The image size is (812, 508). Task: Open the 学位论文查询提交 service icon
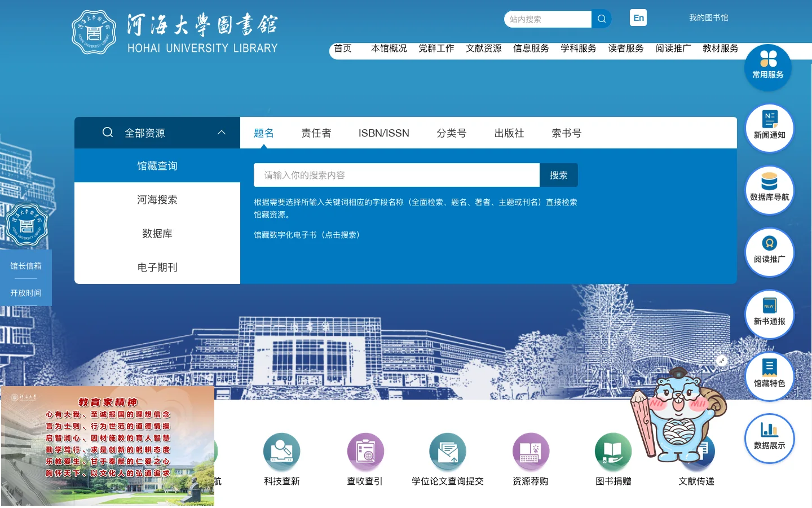(x=448, y=452)
